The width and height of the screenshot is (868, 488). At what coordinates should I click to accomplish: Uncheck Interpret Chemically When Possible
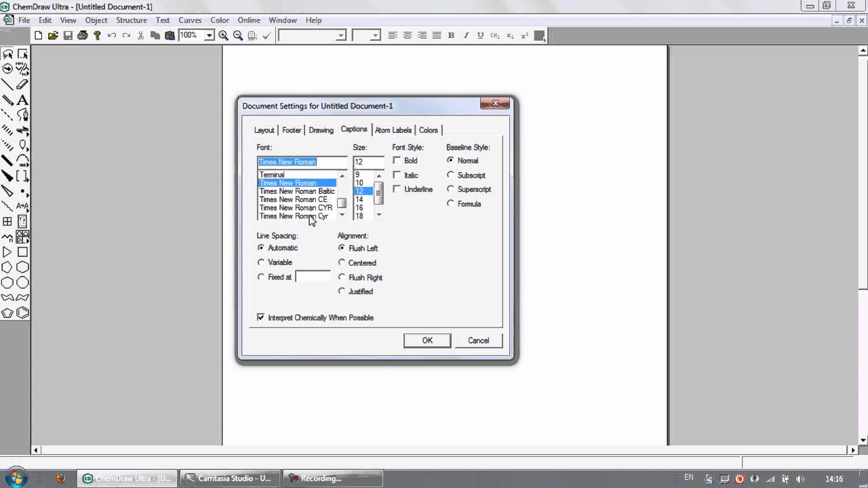click(x=260, y=317)
